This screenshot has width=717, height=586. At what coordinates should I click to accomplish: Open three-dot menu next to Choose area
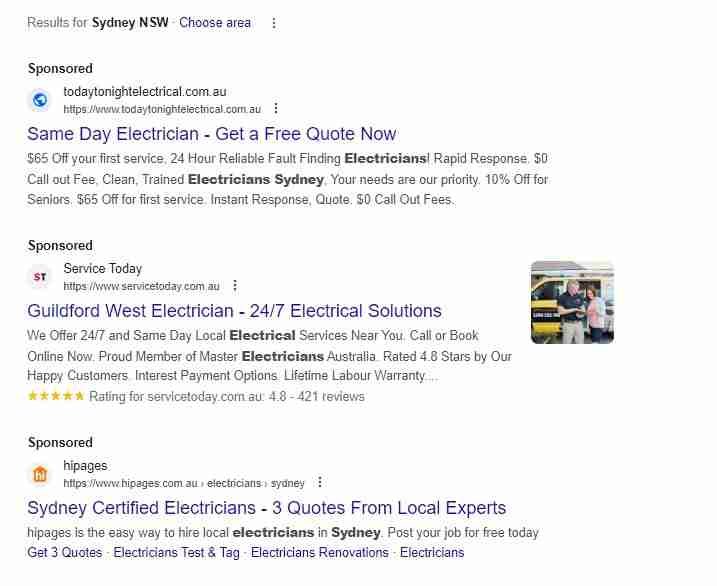[x=274, y=23]
